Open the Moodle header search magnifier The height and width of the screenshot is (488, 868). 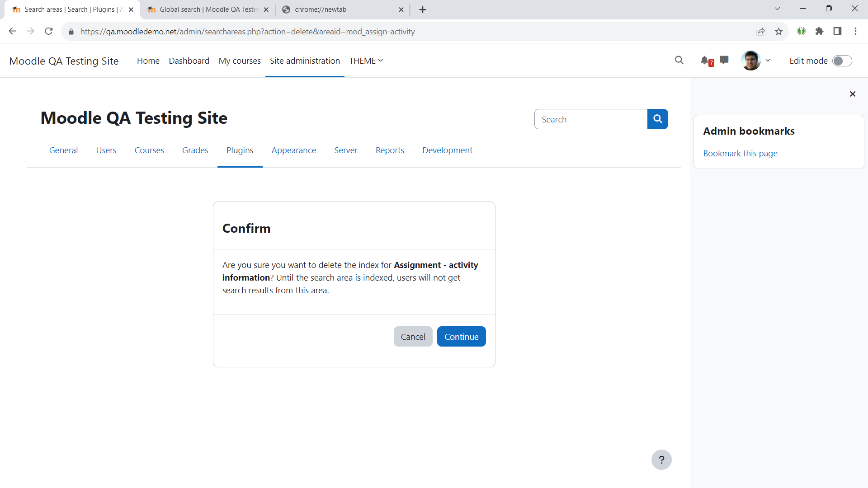(679, 60)
